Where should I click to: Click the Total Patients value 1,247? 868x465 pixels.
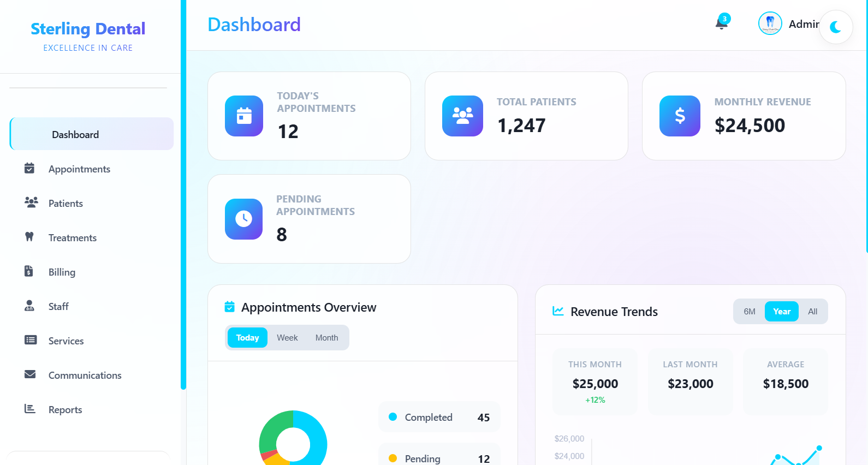(x=521, y=126)
